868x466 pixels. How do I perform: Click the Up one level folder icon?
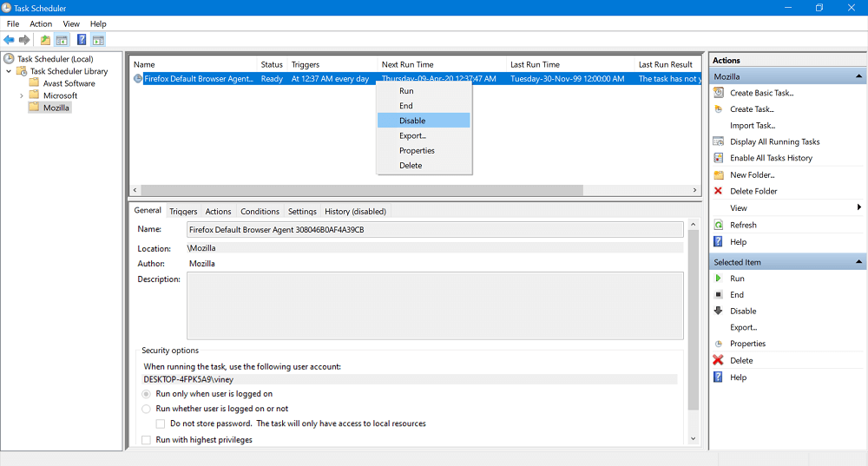coord(45,40)
